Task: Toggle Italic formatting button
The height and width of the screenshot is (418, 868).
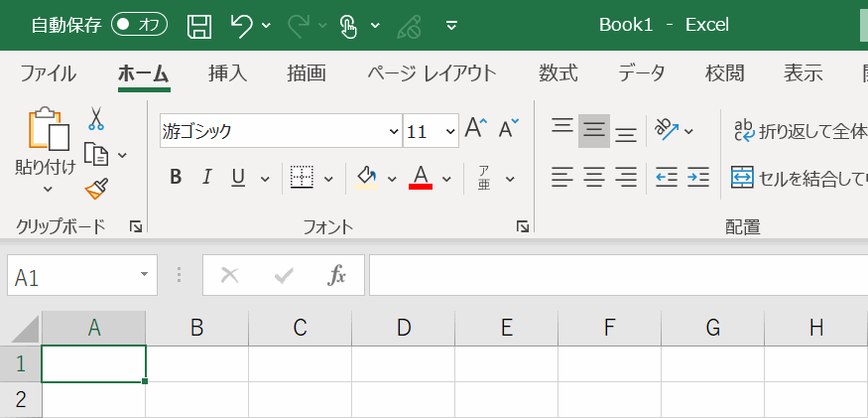Action: (206, 178)
